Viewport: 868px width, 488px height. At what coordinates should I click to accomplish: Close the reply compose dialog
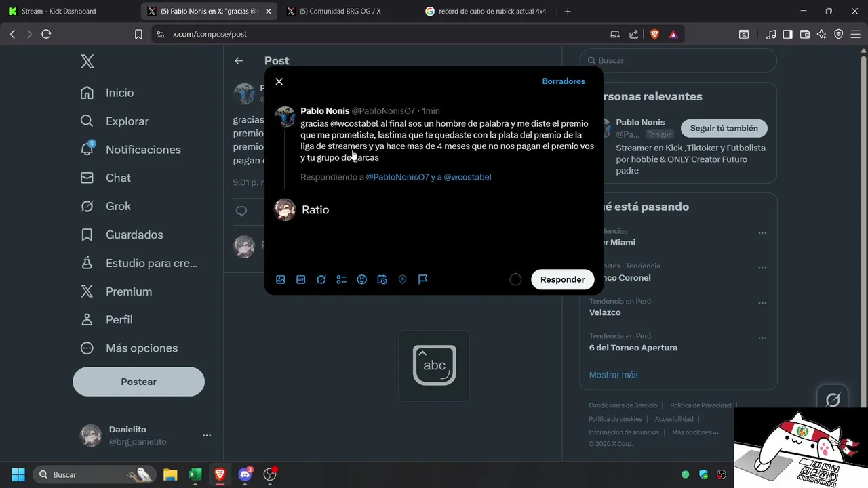pos(279,81)
